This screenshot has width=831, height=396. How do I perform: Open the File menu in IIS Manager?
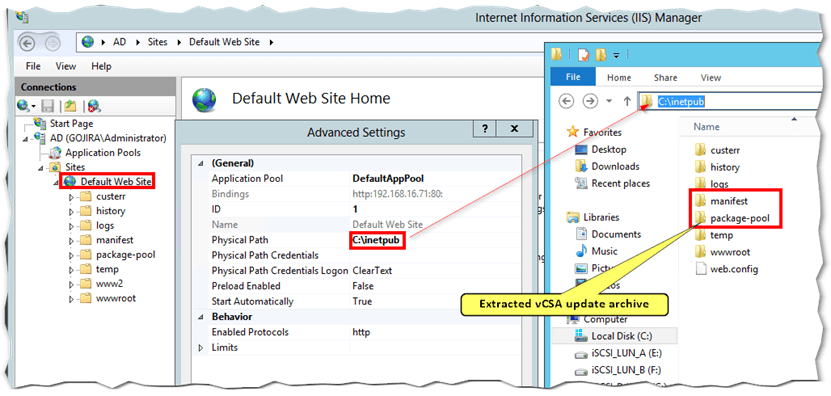[33, 66]
